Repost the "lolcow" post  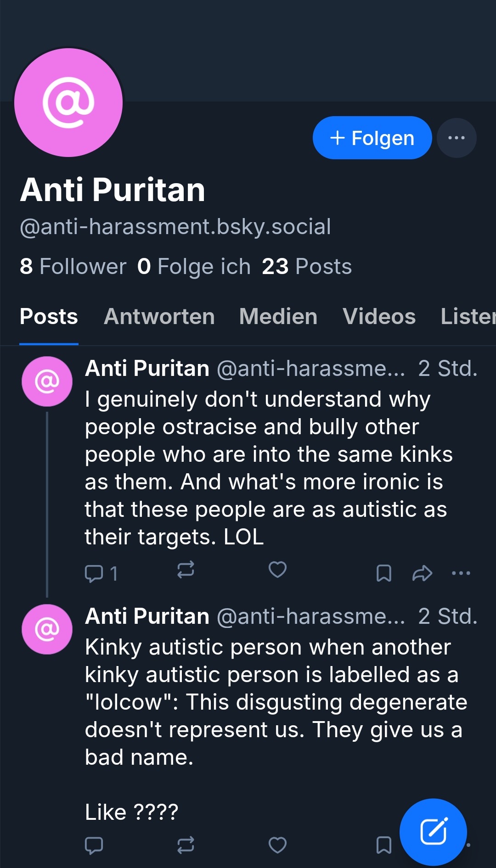pos(186,845)
